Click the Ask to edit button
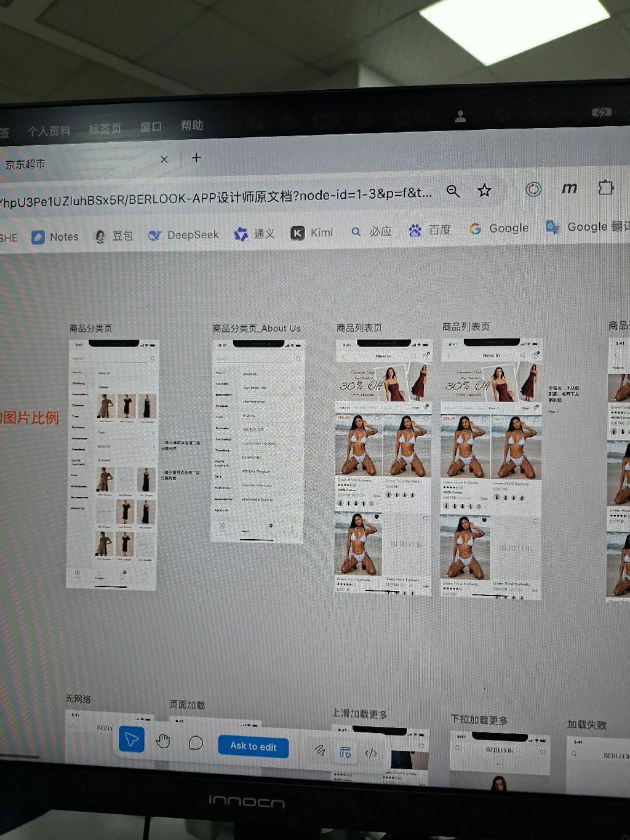Screen dimensions: 630x840 [253, 746]
